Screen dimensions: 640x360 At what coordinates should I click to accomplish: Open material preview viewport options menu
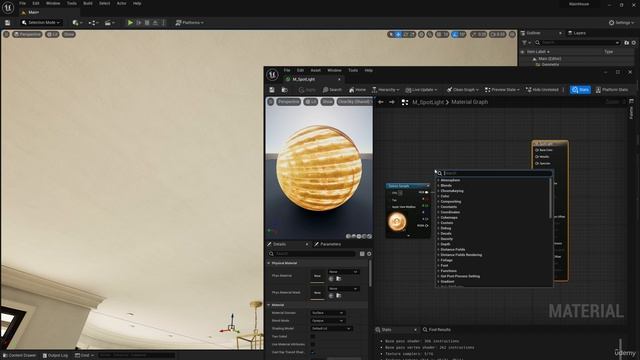click(x=271, y=102)
